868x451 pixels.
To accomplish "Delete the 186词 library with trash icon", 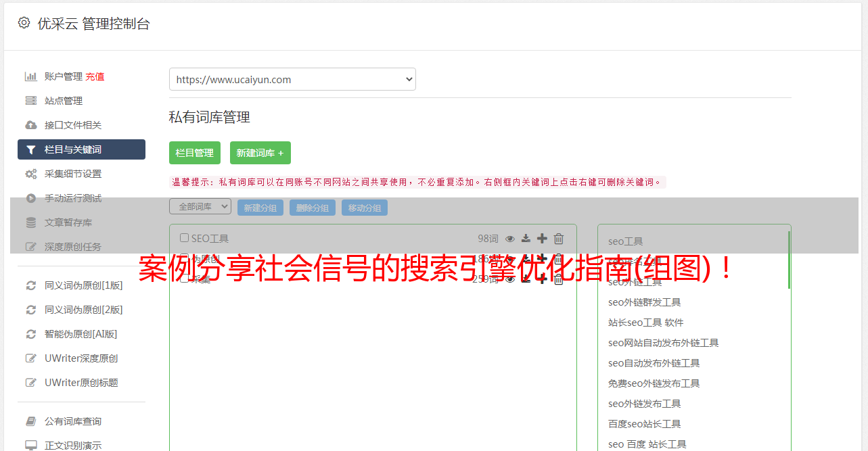I will pos(559,258).
